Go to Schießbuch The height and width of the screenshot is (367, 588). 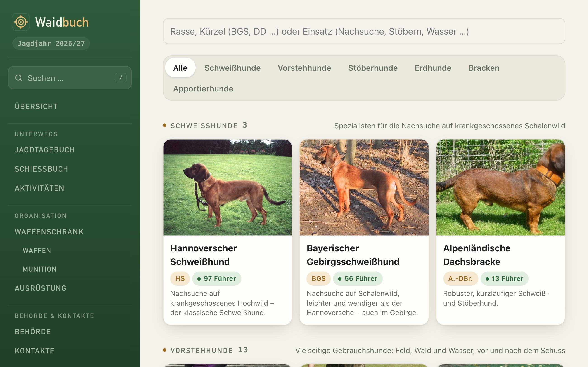(x=41, y=169)
